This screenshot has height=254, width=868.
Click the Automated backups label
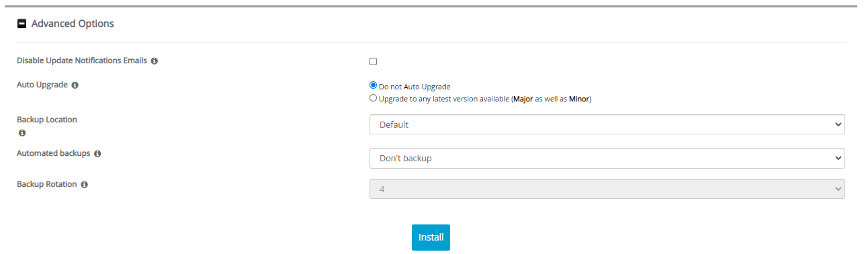pyautogui.click(x=54, y=153)
